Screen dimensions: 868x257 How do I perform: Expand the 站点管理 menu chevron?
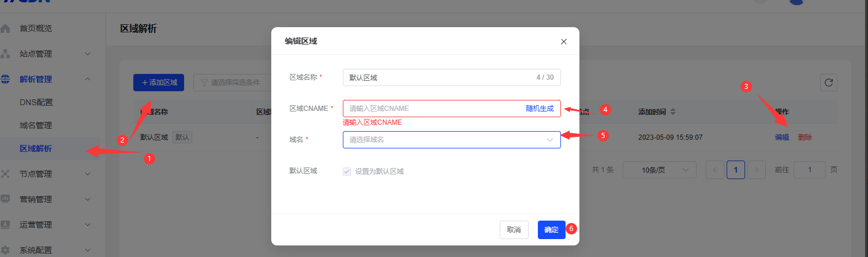click(88, 54)
